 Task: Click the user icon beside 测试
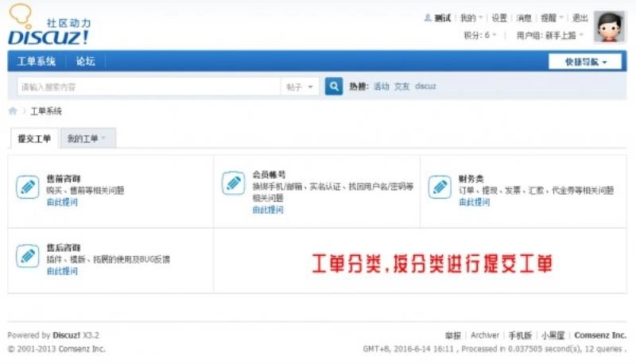(x=428, y=17)
